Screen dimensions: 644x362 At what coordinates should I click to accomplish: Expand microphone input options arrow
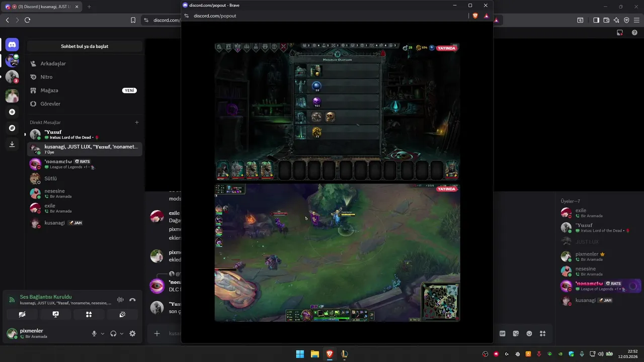click(103, 333)
